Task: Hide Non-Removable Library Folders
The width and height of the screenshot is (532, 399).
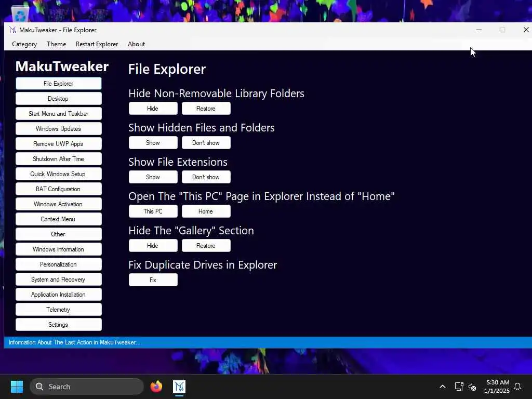Action: (x=153, y=109)
